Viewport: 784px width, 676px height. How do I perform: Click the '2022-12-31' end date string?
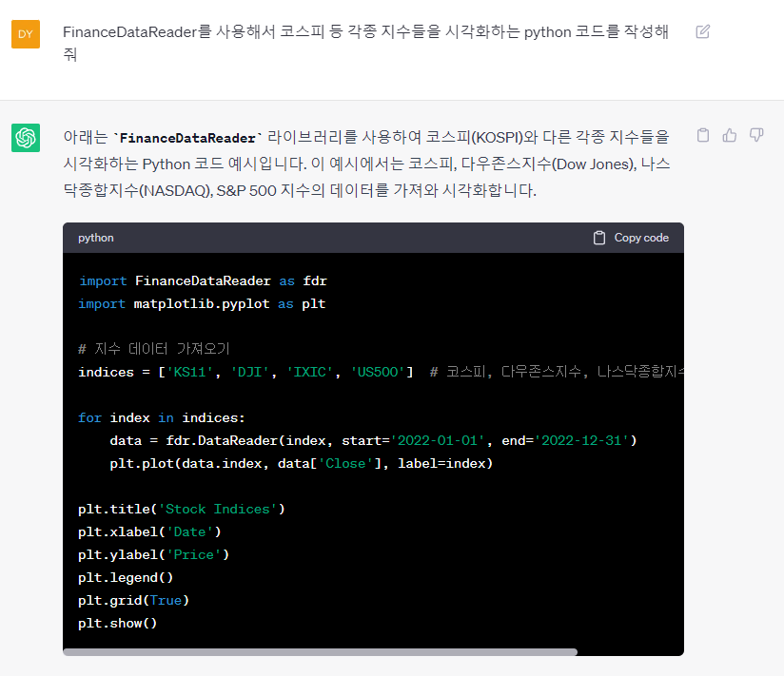(581, 440)
